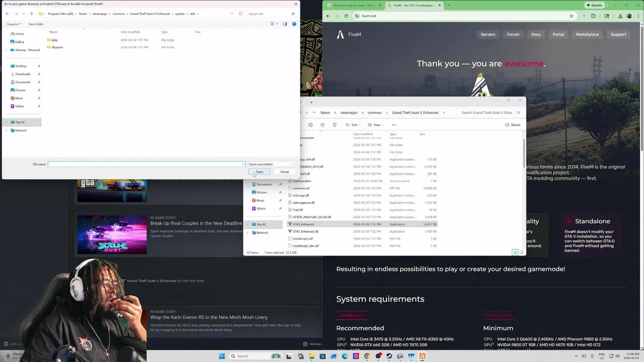
Task: Reload the fivem.net page
Action: pyautogui.click(x=346, y=16)
